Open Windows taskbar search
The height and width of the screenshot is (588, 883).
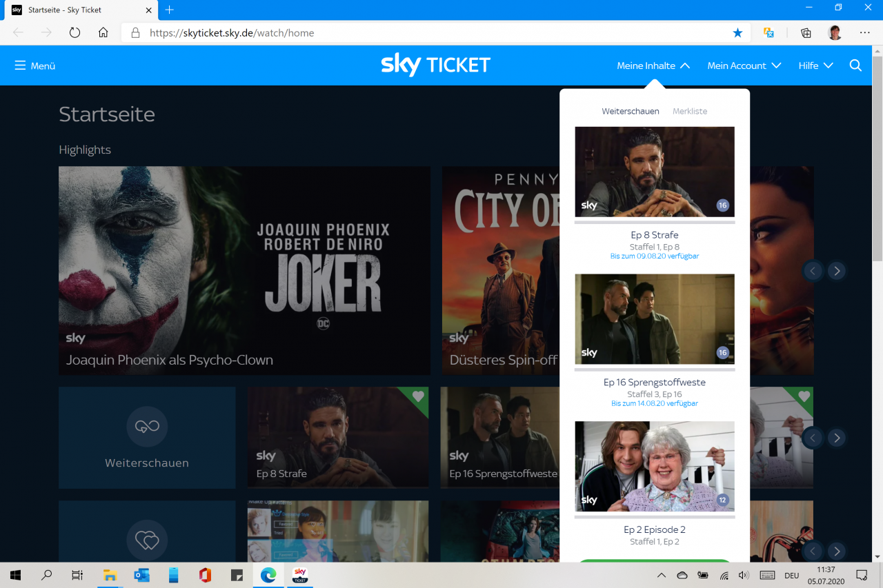(x=47, y=575)
